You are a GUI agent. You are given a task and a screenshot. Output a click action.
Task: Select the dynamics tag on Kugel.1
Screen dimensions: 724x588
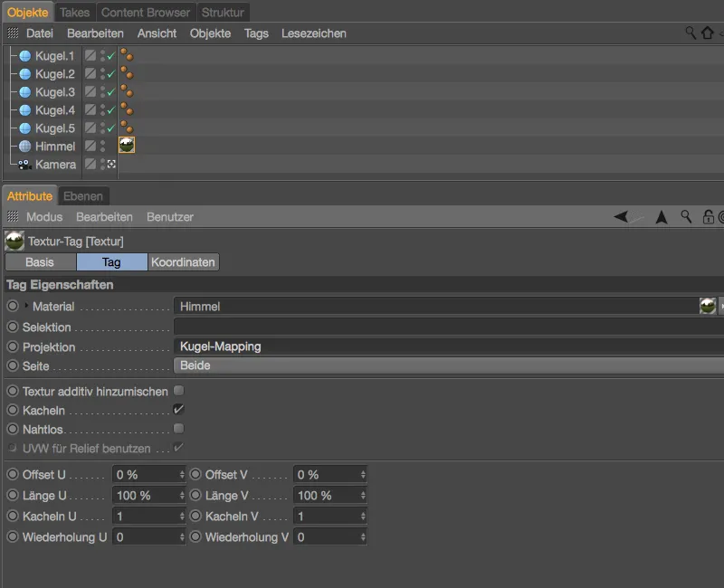[127, 55]
